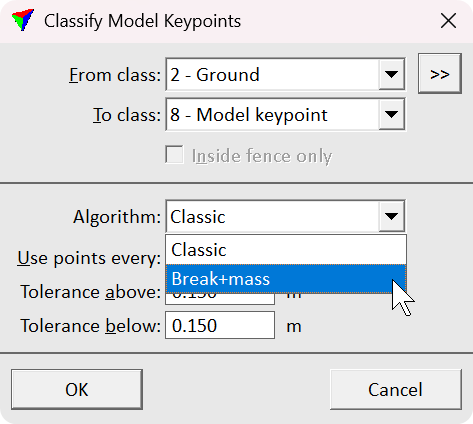Open the From class dropdown arrow
The image size is (473, 424).
391,74
